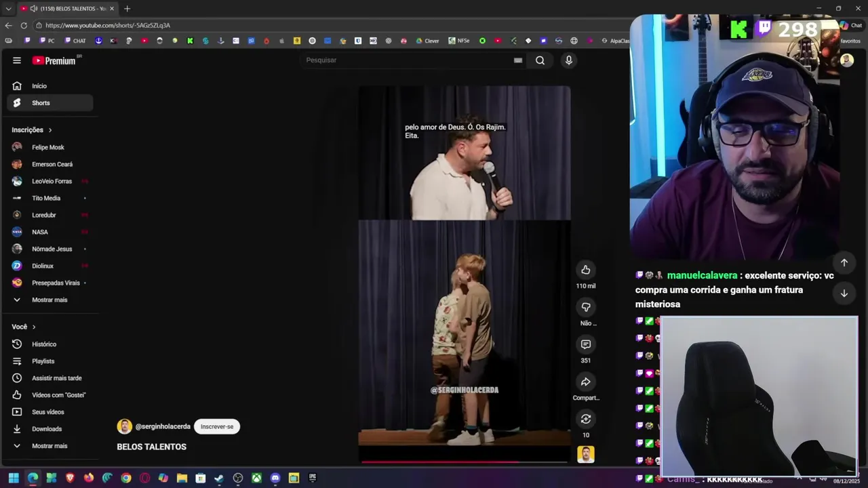Open Nômade Jesus channel
Screen dimensions: 868x488
click(x=50, y=249)
